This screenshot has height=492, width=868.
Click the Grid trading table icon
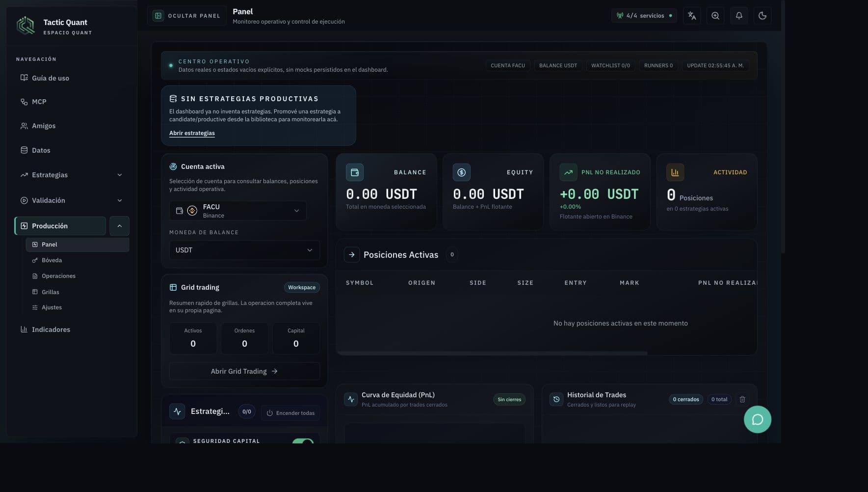tap(173, 287)
